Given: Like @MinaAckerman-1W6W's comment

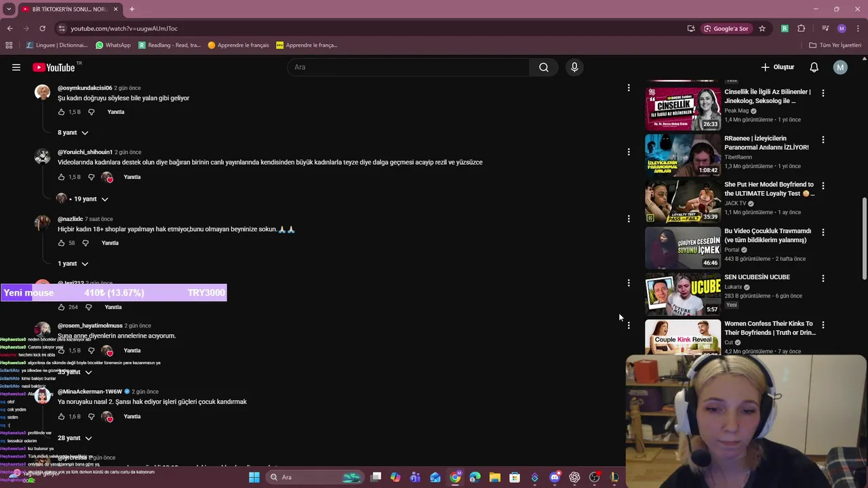Looking at the screenshot, I should point(62,416).
